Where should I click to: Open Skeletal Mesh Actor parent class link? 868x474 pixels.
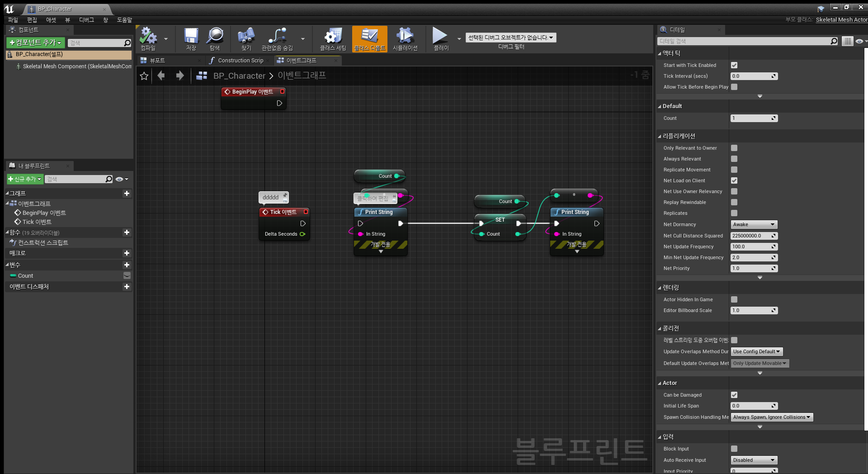point(841,19)
